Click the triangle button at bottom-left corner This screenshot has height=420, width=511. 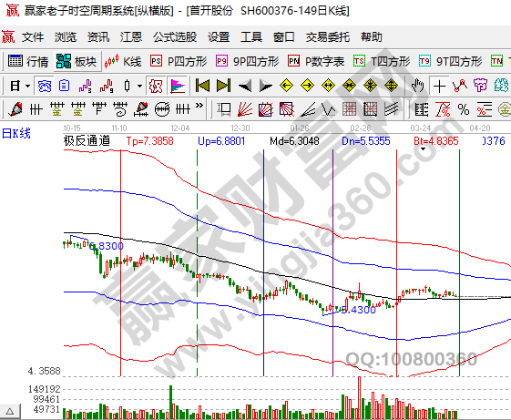pos(9,411)
